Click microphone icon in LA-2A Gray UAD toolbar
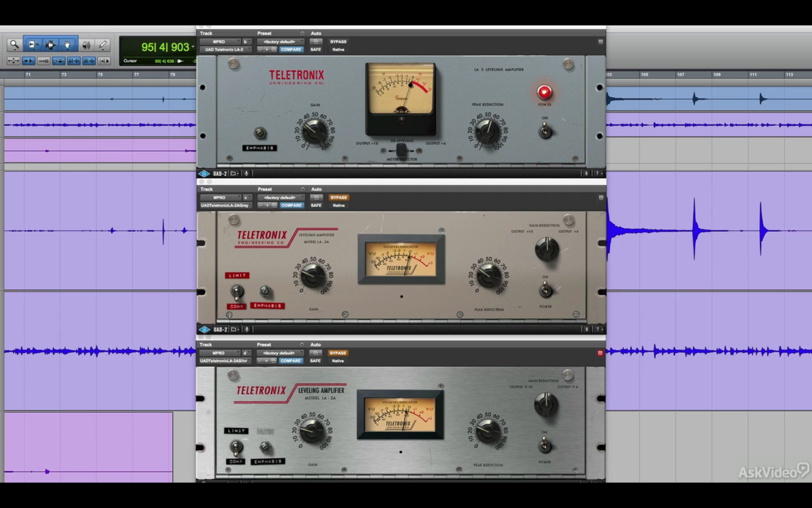The height and width of the screenshot is (508, 812). click(x=247, y=330)
